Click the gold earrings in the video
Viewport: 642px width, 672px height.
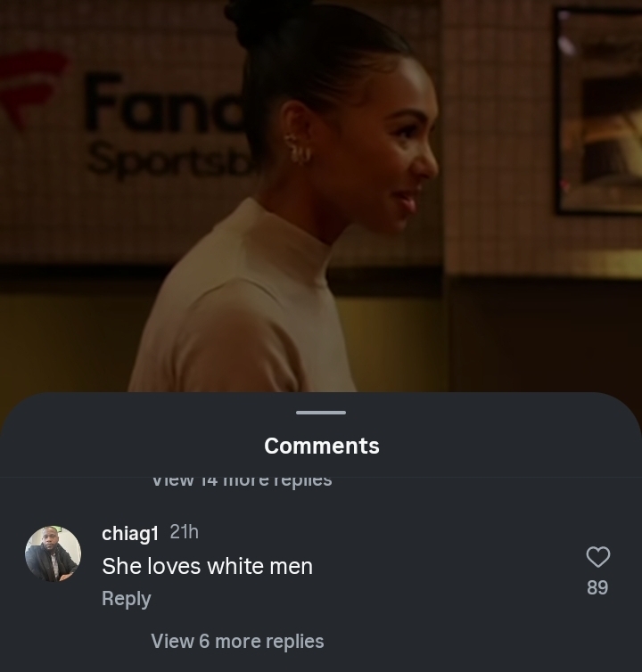point(297,148)
